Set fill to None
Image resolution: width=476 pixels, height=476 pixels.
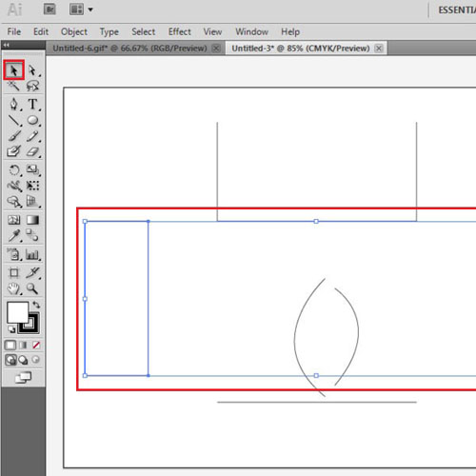[x=36, y=345]
